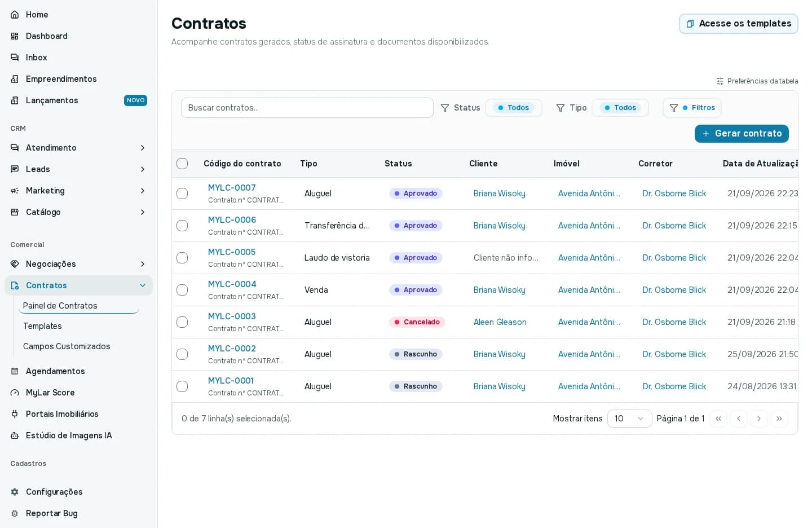This screenshot has width=812, height=528.
Task: Toggle the select-all checkbox in table header
Action: pos(182,164)
